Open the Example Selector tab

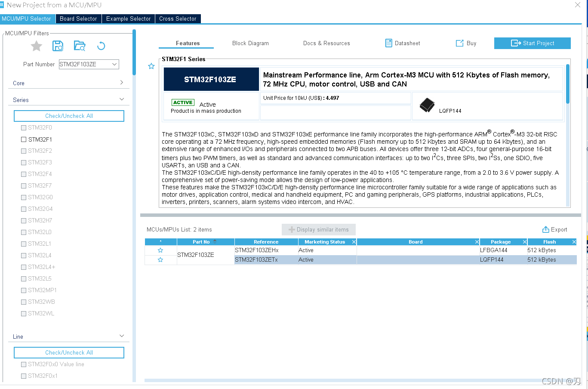[129, 19]
